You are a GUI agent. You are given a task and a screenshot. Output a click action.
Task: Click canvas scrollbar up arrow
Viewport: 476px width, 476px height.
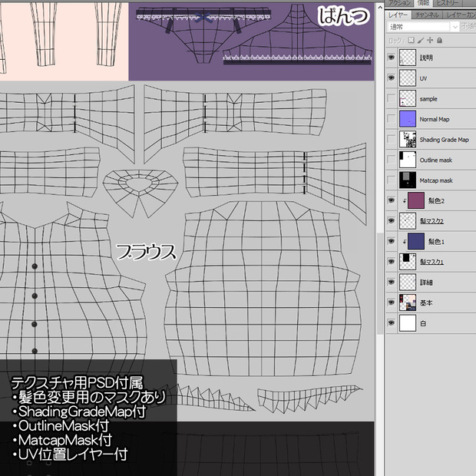(380, 7)
